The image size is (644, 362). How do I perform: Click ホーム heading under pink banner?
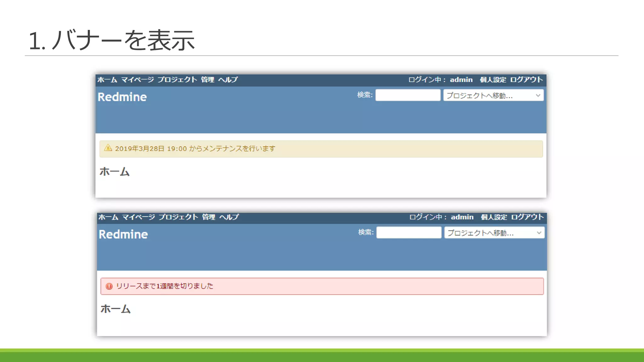point(115,309)
